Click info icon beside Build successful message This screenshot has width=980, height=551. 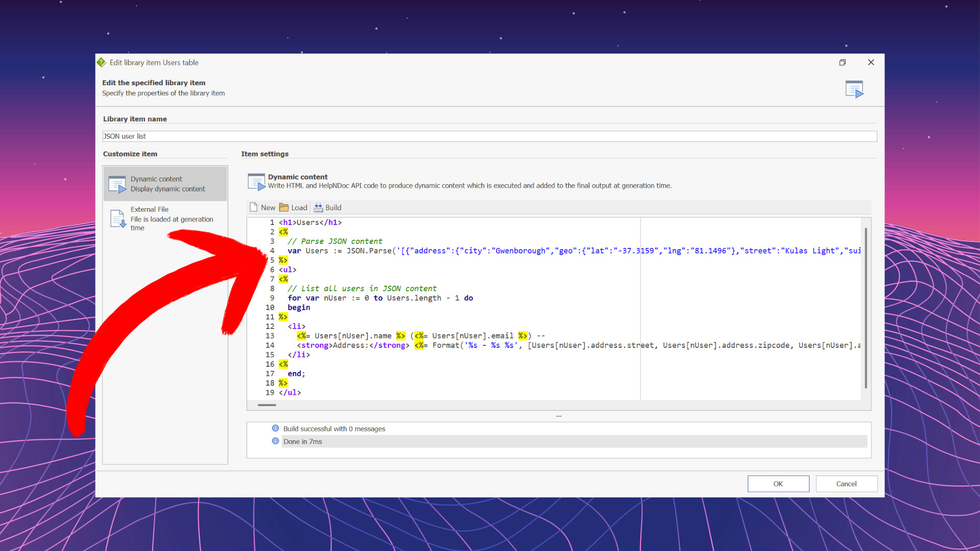(276, 429)
